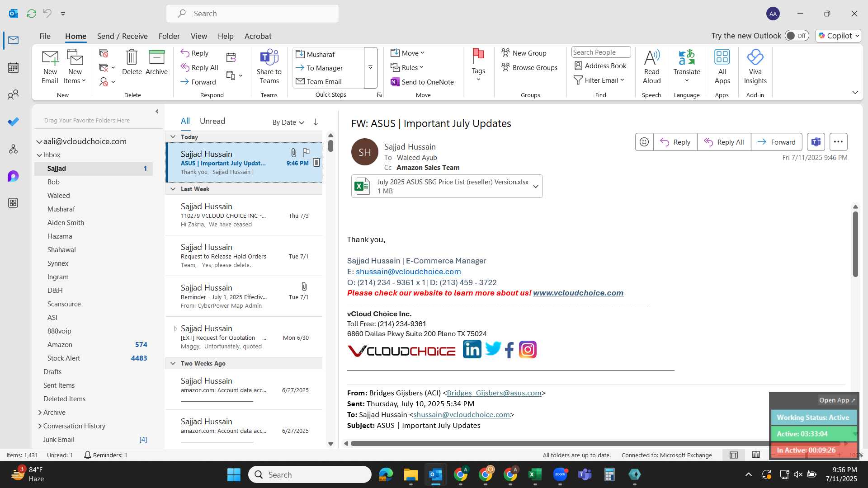Click Reply All in reading pane
Screen dimensions: 868x488
point(724,142)
